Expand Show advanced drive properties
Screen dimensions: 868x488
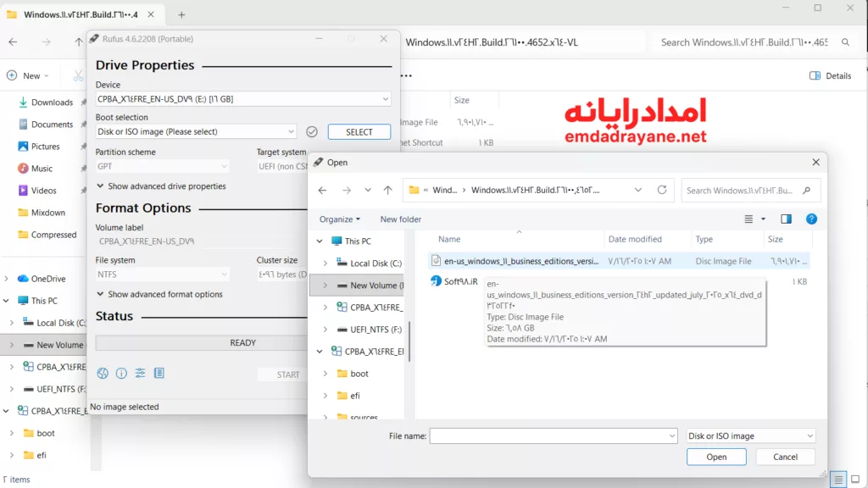tap(161, 186)
